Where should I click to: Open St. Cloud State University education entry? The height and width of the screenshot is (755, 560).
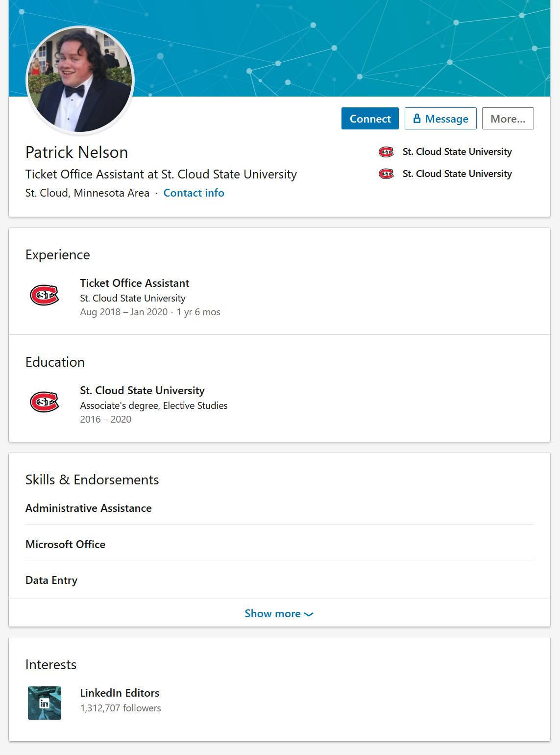[x=143, y=391]
